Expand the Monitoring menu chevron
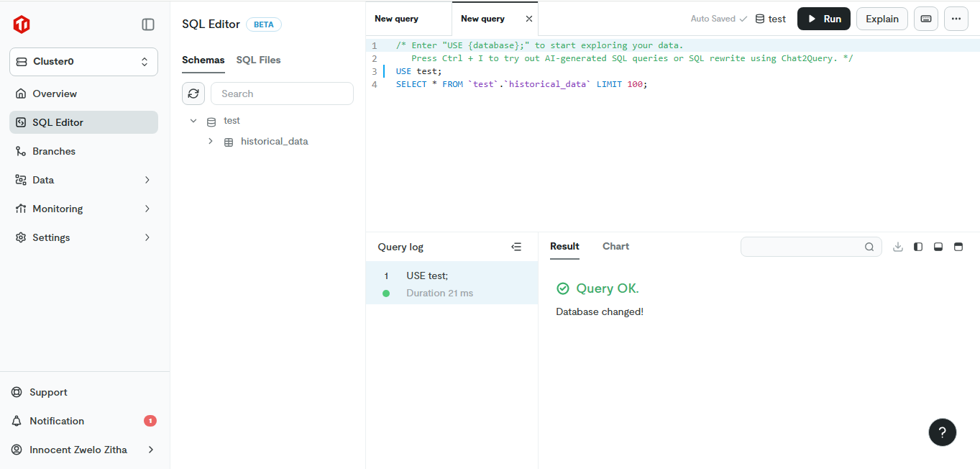 [147, 209]
